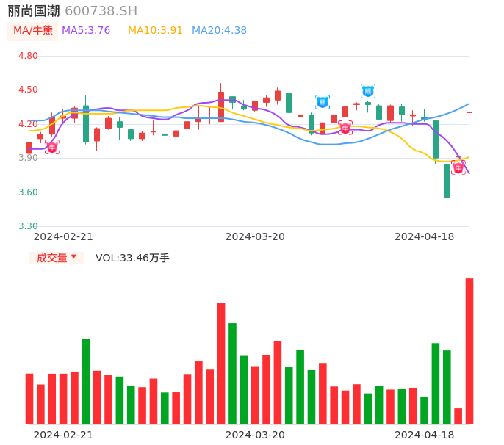Click the tallest green volume bar on the left

(x=86, y=381)
